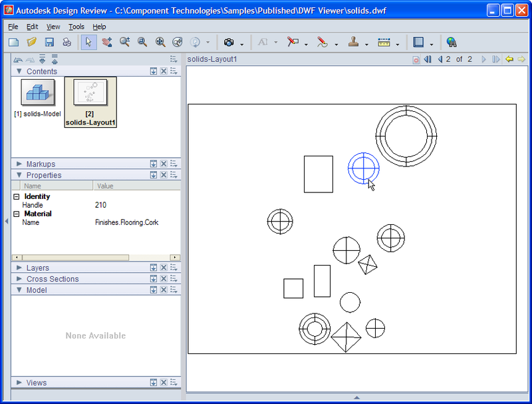Screen dimensions: 532x404
Task: Collapse the Identity property group
Action: 16,197
